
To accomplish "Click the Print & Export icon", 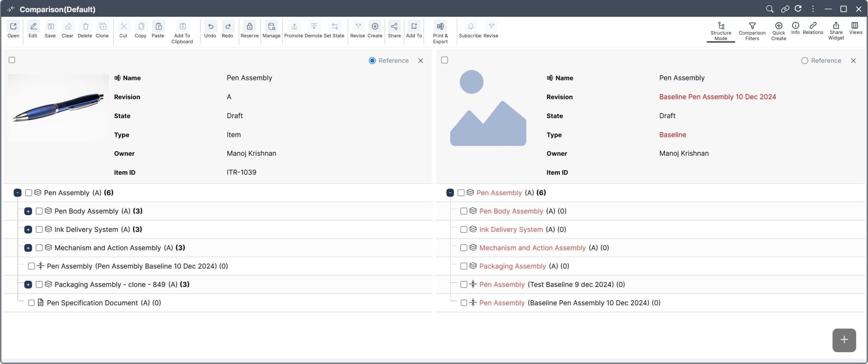I will coord(440,26).
